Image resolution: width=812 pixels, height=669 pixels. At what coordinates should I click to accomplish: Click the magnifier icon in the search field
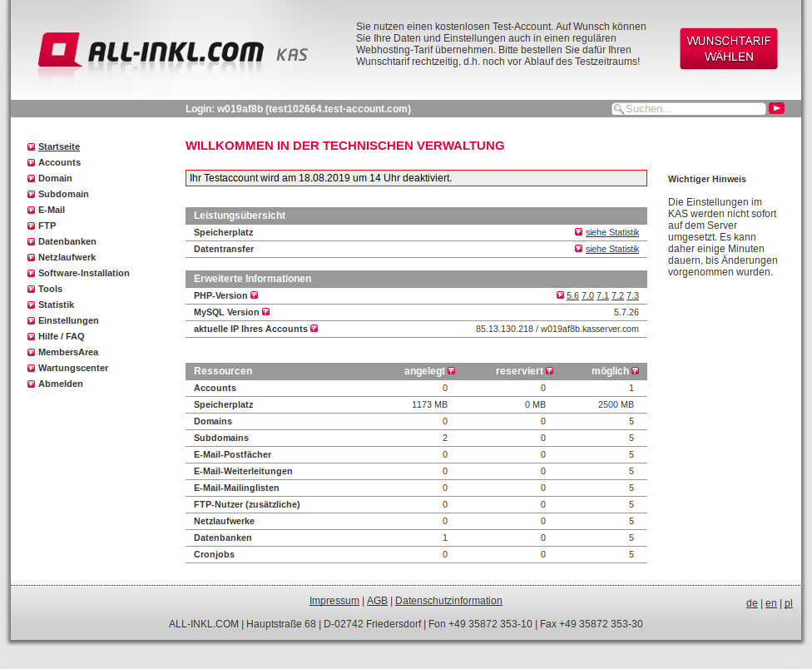pos(618,109)
